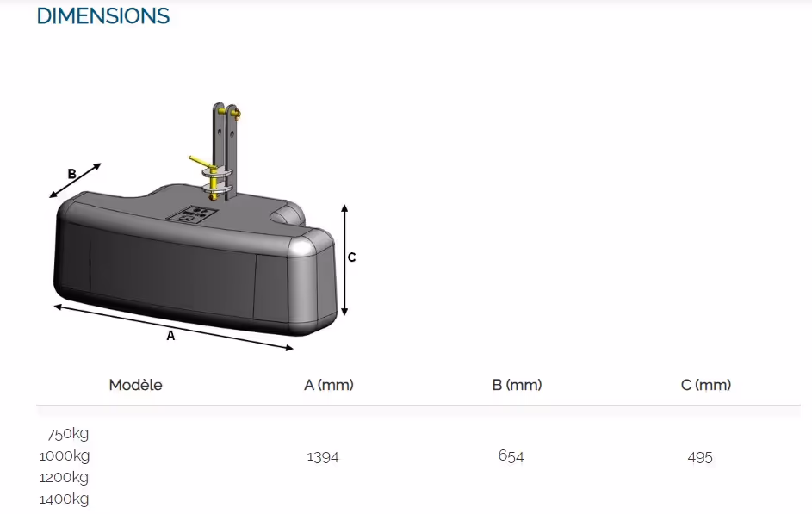Viewport: 812px width, 514px height.
Task: Click the 1394 value in the table
Action: tap(323, 457)
